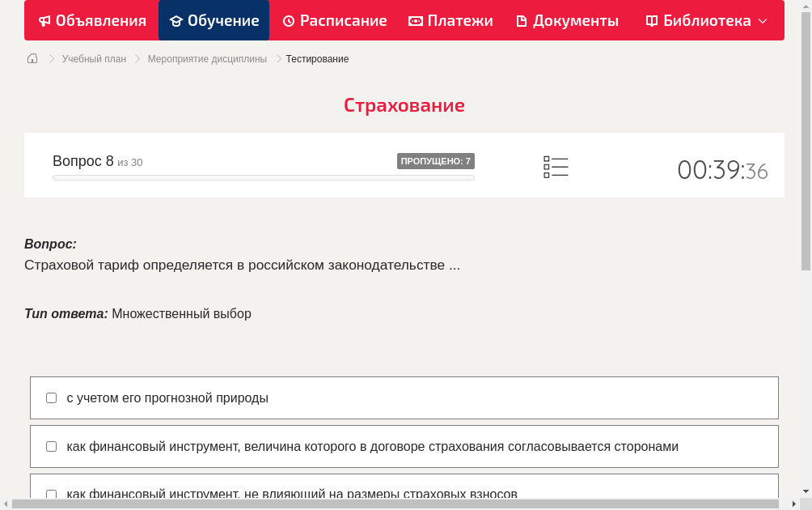The image size is (812, 510).
Task: Check answer 'с учетом его прогнозной природы'
Action: [x=51, y=397]
